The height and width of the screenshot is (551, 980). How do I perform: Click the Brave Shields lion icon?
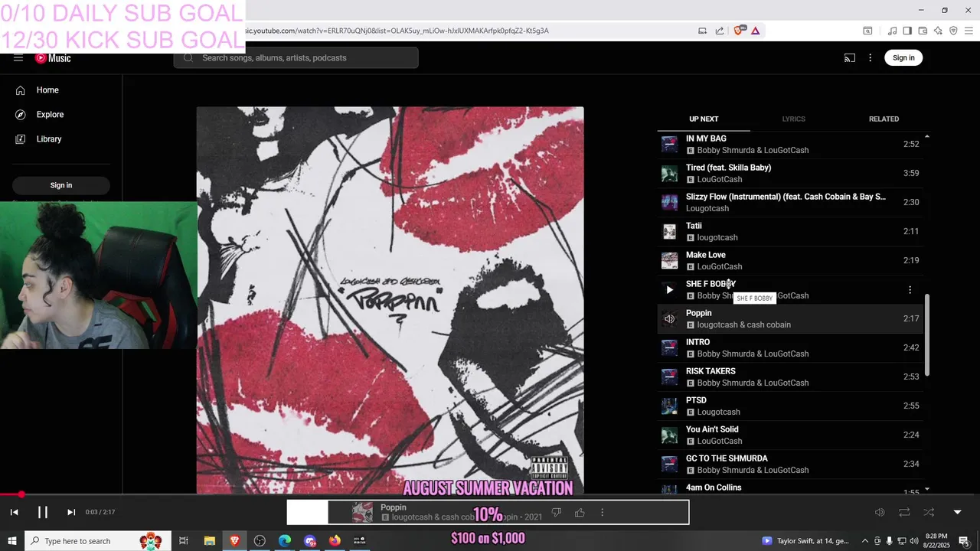click(739, 31)
